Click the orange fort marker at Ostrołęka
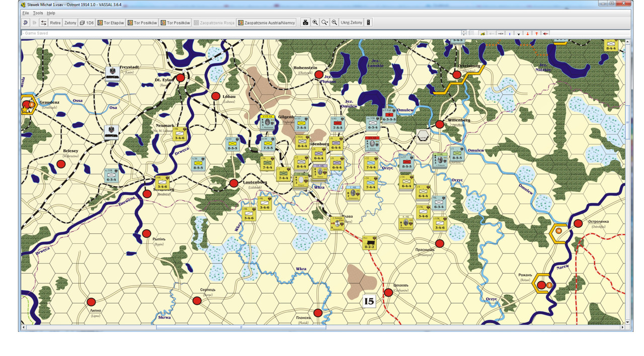The height and width of the screenshot is (356, 644). point(558,231)
